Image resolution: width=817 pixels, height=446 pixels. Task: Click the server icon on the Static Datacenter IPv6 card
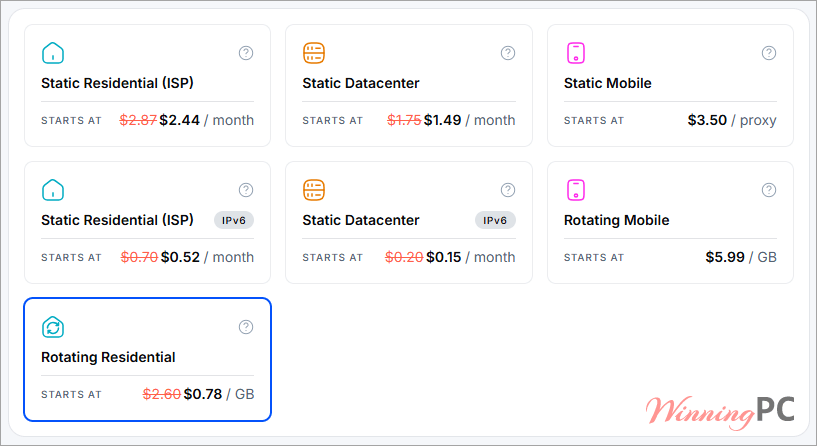(314, 190)
